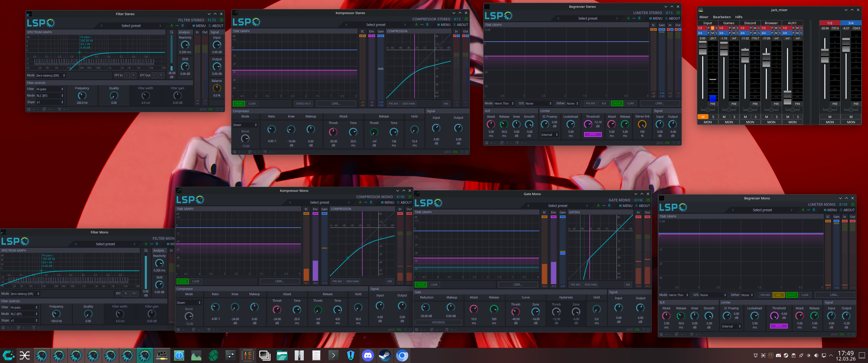Screen dimensions: 868x363
Task: Click the next preset arrow in Kompressor Stereo
Action: tap(405, 25)
